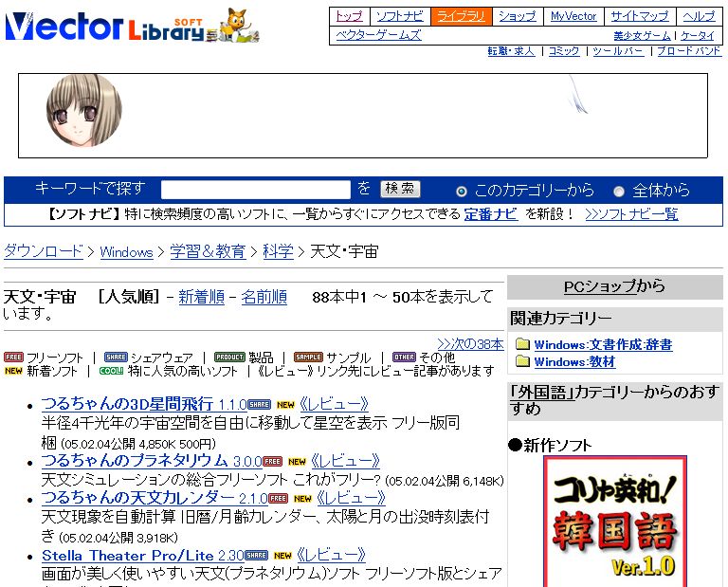Viewport: 728px width, 587px height.
Task: Click FREE badge next to つるちゃんのプラネタリウム
Action: [x=273, y=462]
